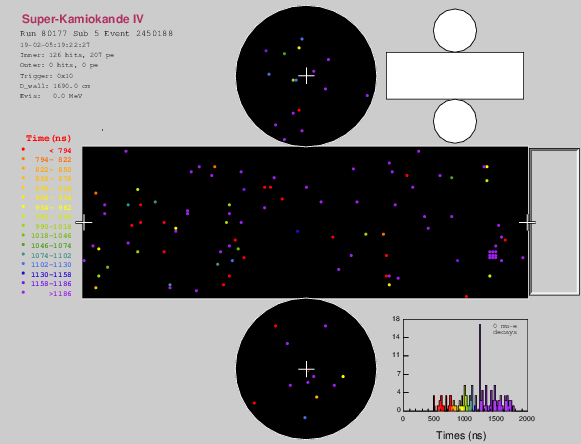
Task: Select the Run 80177 event info line
Action: click(x=97, y=33)
